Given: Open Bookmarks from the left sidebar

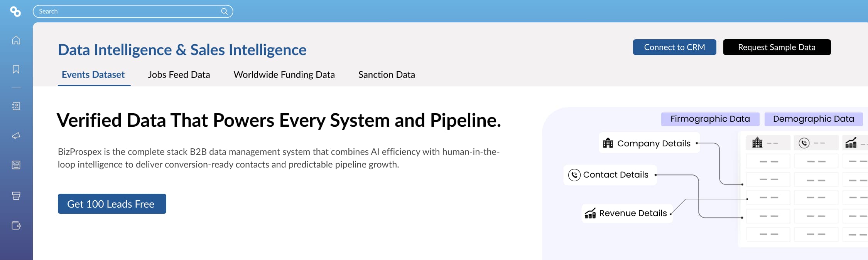Looking at the screenshot, I should 15,70.
